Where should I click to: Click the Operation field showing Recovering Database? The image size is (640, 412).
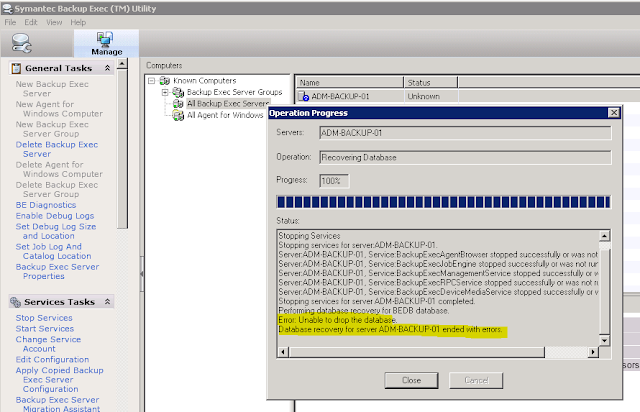click(x=465, y=157)
